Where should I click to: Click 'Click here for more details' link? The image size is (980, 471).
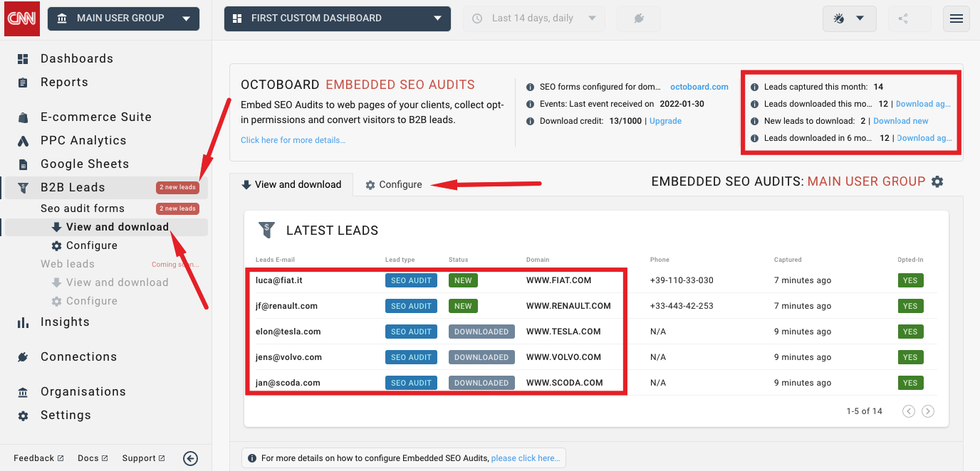click(293, 140)
